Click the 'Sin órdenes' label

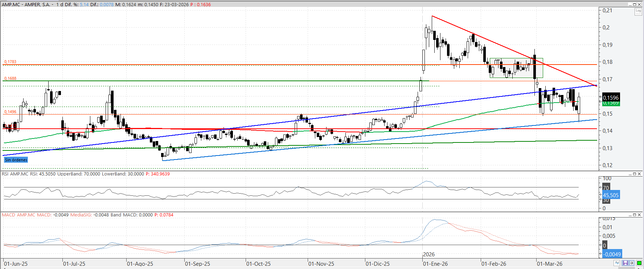16,160
